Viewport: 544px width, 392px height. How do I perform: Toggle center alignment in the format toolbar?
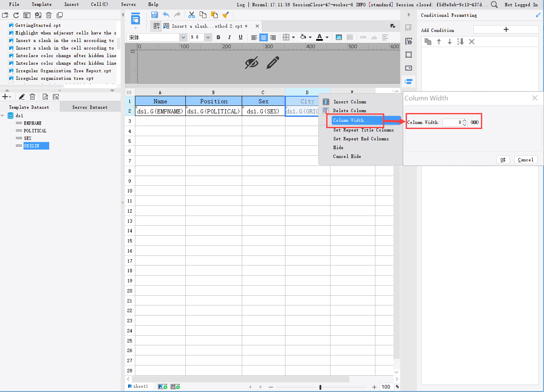tap(263, 37)
